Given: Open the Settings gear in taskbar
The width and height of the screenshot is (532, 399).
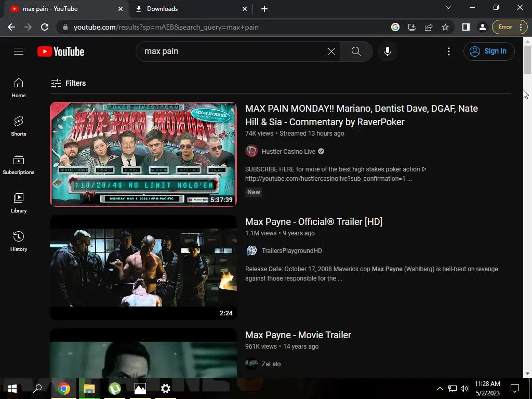Looking at the screenshot, I should click(x=166, y=389).
